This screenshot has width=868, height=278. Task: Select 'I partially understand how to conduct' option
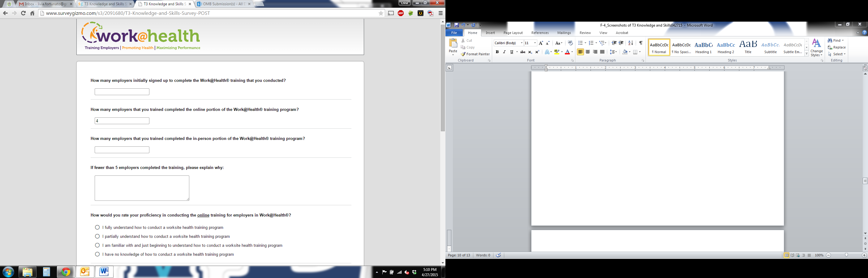coord(97,236)
